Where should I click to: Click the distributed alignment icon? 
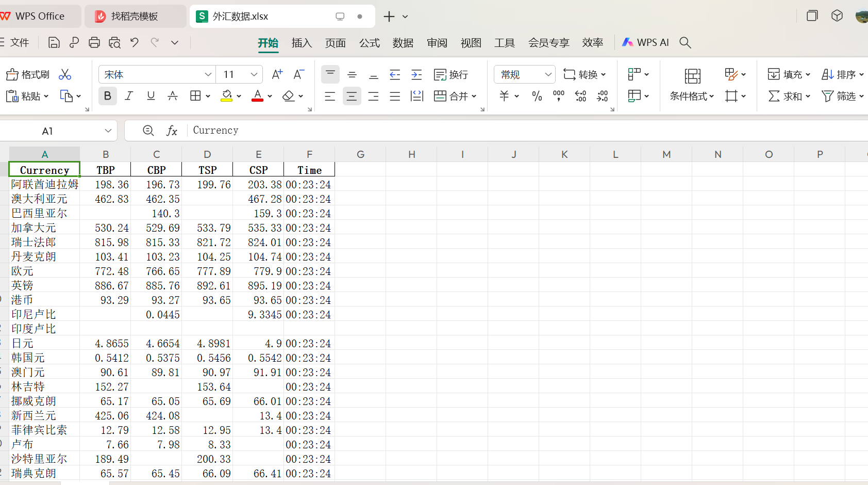click(x=416, y=96)
